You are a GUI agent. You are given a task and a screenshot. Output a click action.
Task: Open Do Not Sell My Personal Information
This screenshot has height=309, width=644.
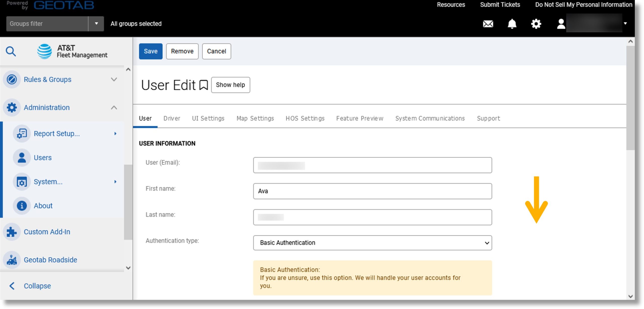pyautogui.click(x=584, y=5)
